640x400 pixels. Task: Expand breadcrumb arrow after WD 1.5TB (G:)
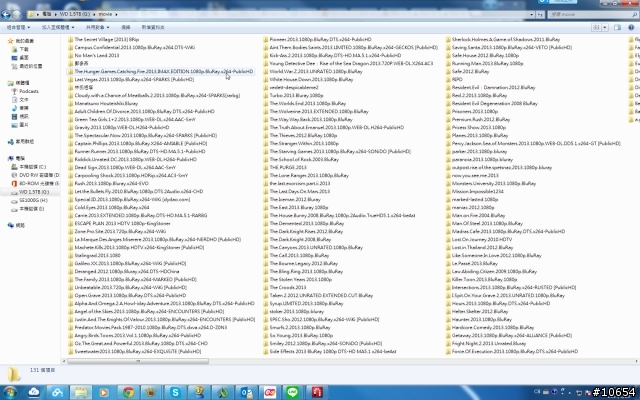[94, 14]
